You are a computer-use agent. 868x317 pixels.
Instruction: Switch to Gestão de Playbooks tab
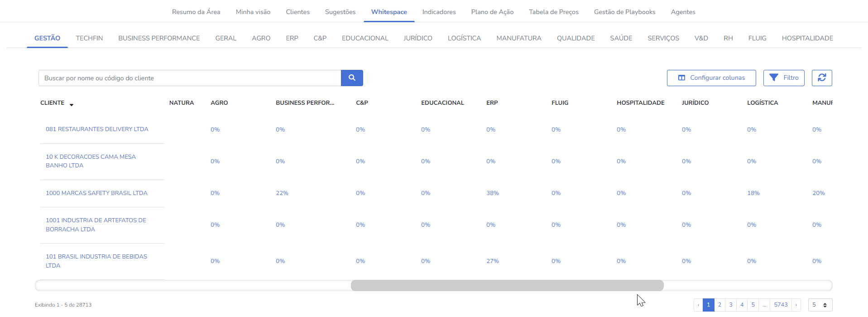tap(624, 12)
